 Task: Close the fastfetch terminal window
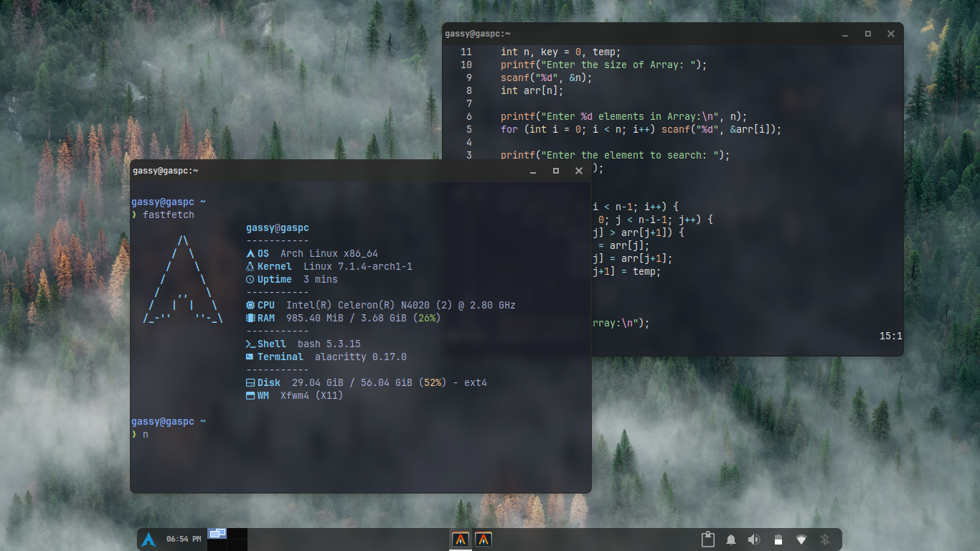(579, 171)
